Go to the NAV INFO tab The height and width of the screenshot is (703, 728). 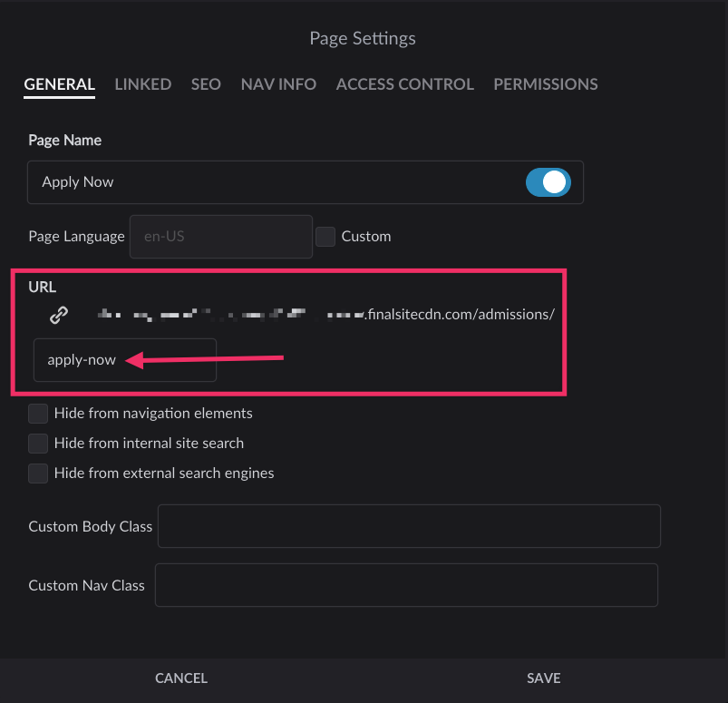[278, 84]
